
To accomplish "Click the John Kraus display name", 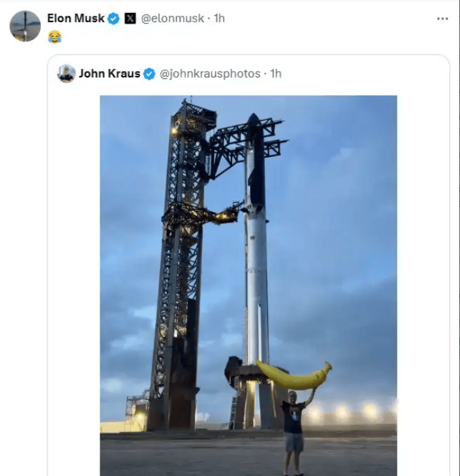I will (x=110, y=74).
